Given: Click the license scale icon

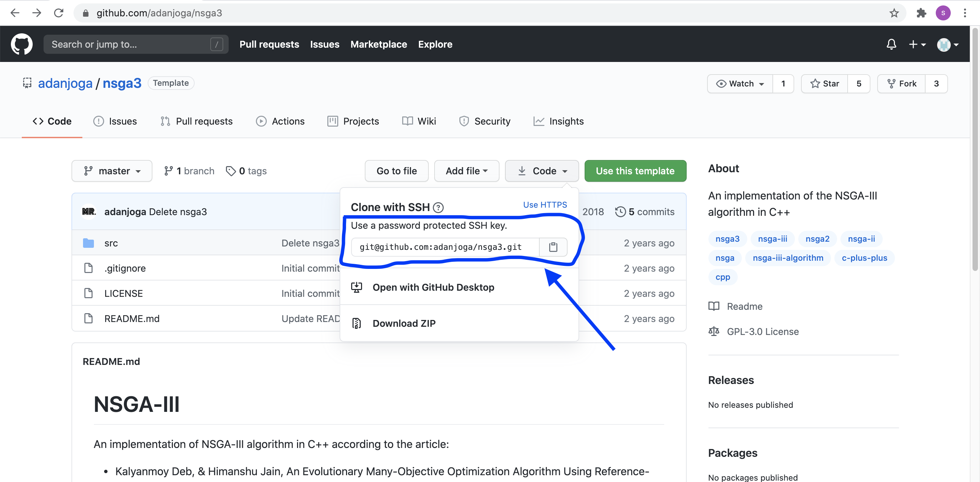Looking at the screenshot, I should click(714, 331).
